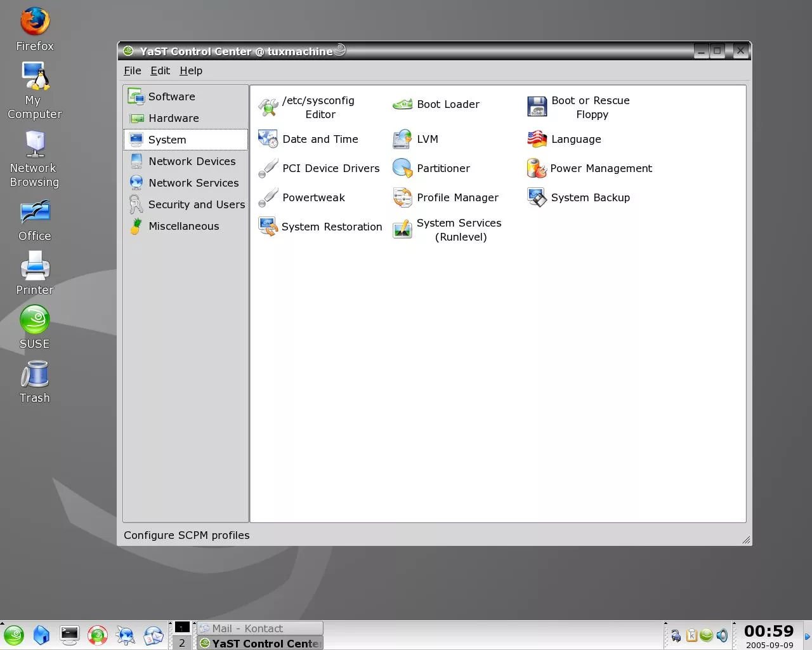Open the /etc/sysconfig Editor module
Viewport: 812px width, 650px height.
[306, 107]
